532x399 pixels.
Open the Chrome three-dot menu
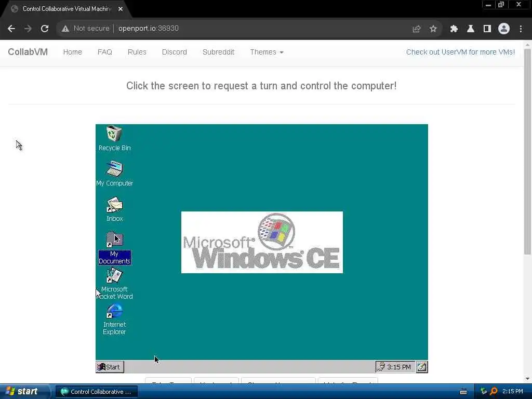521,29
